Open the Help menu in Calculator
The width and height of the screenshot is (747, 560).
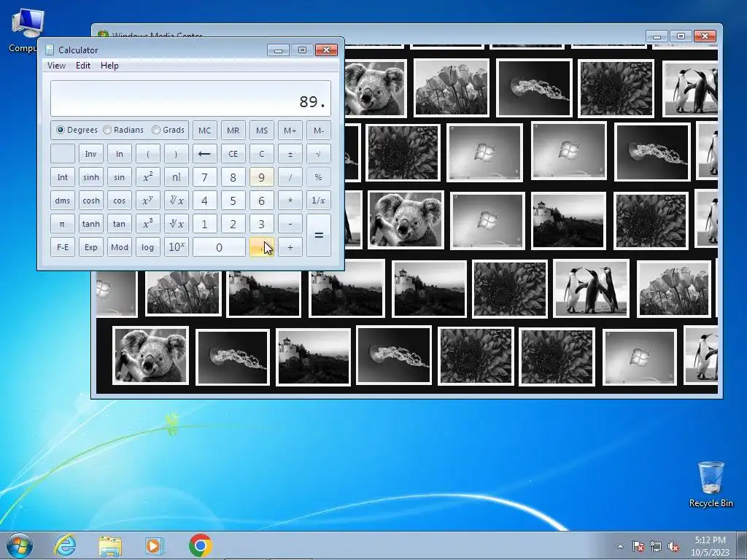(109, 66)
